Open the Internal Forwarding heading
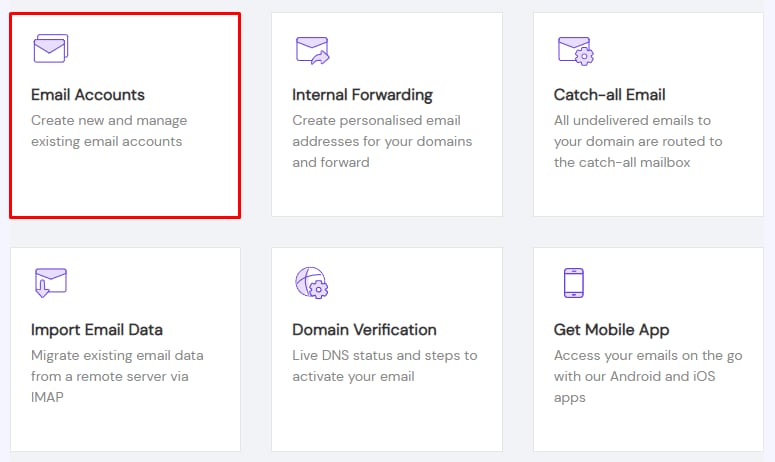 pyautogui.click(x=362, y=95)
